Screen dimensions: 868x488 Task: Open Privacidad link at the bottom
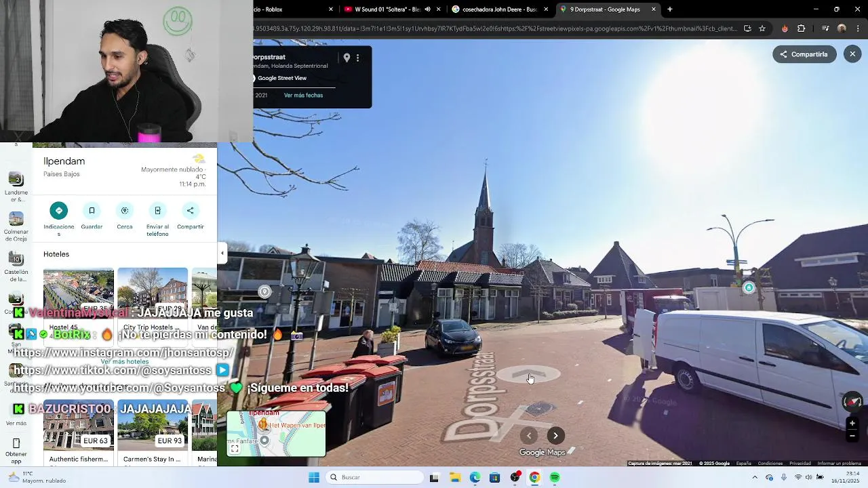(x=800, y=464)
